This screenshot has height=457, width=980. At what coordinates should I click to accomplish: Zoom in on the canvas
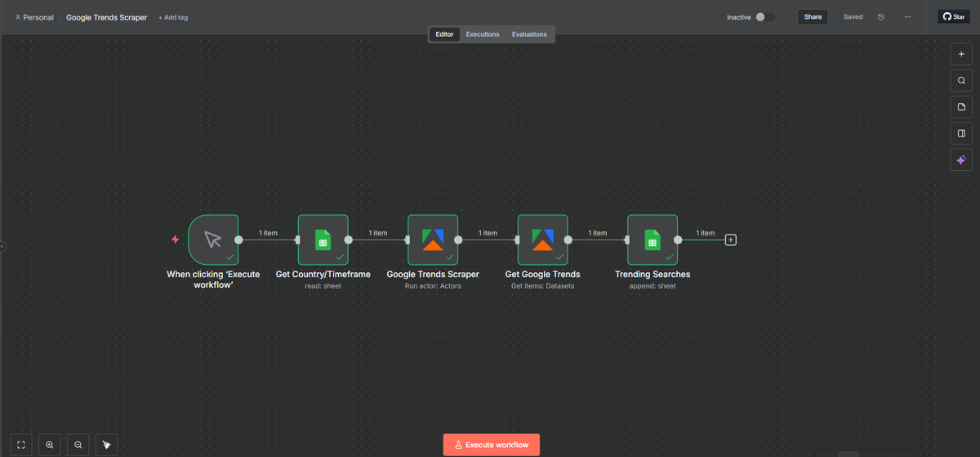(x=50, y=445)
